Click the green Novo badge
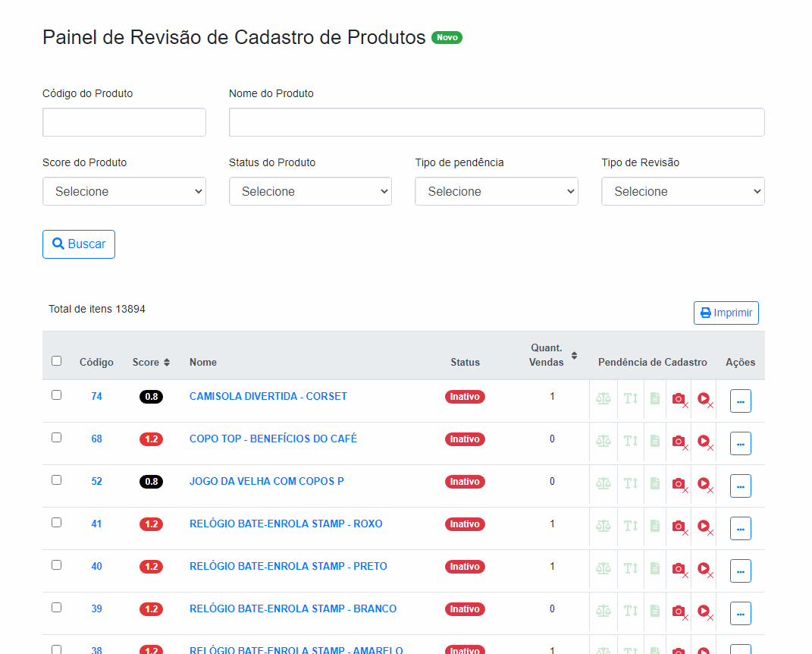Image resolution: width=812 pixels, height=654 pixels. point(447,38)
